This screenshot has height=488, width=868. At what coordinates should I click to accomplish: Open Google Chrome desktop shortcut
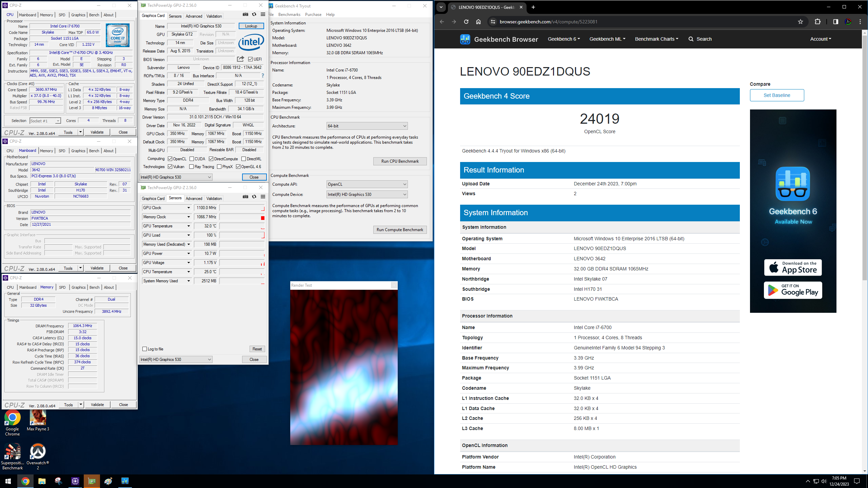coord(13,423)
